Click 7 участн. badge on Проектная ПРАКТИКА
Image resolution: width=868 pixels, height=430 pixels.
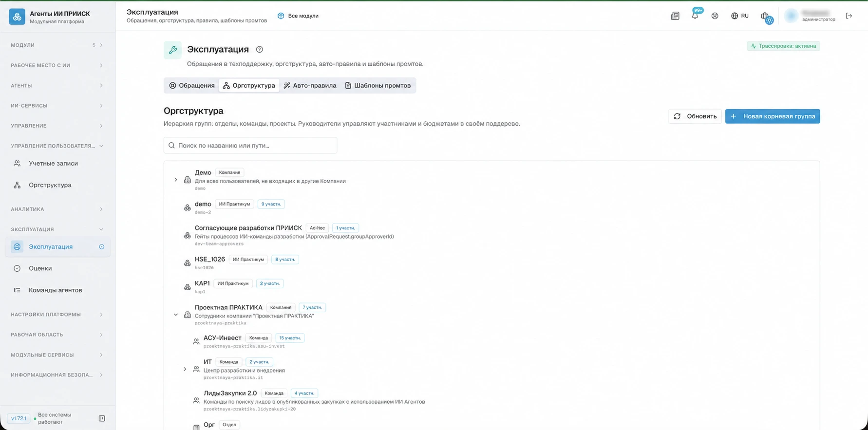click(x=312, y=307)
